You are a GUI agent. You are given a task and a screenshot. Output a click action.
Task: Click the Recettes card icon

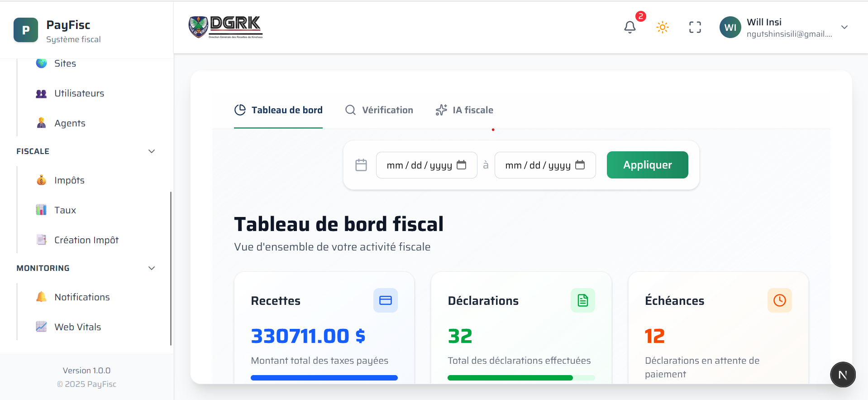tap(385, 300)
